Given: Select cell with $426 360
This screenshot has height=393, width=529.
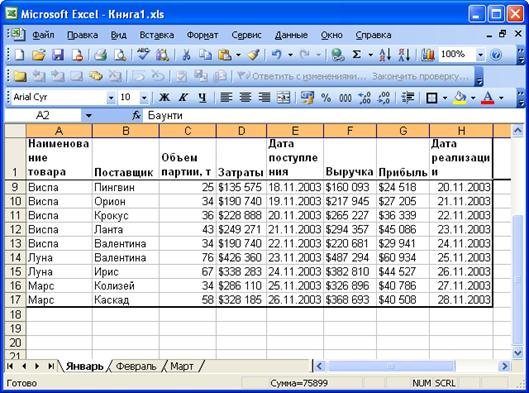Looking at the screenshot, I should pyautogui.click(x=241, y=258).
